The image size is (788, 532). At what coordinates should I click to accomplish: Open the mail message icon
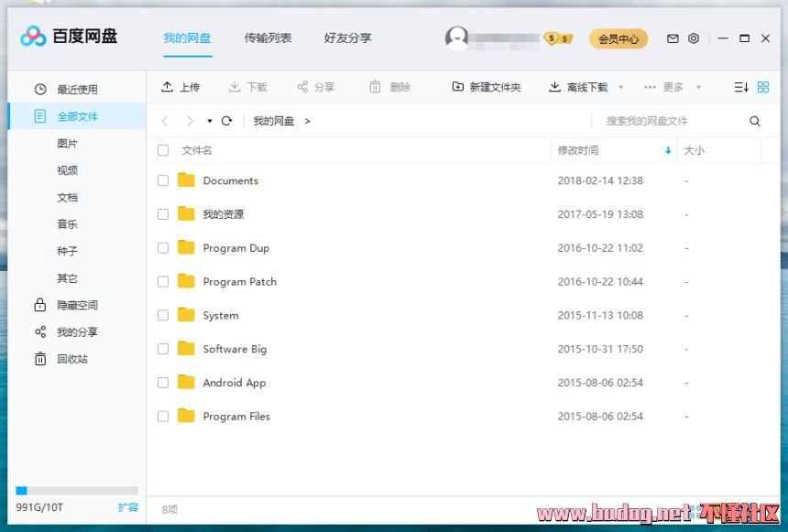673,38
